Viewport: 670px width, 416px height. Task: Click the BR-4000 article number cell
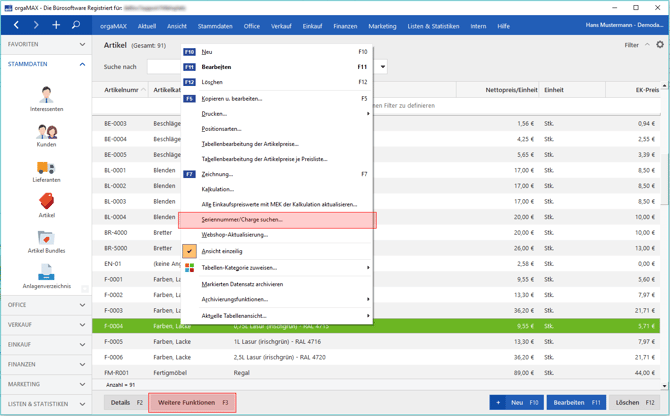(116, 233)
